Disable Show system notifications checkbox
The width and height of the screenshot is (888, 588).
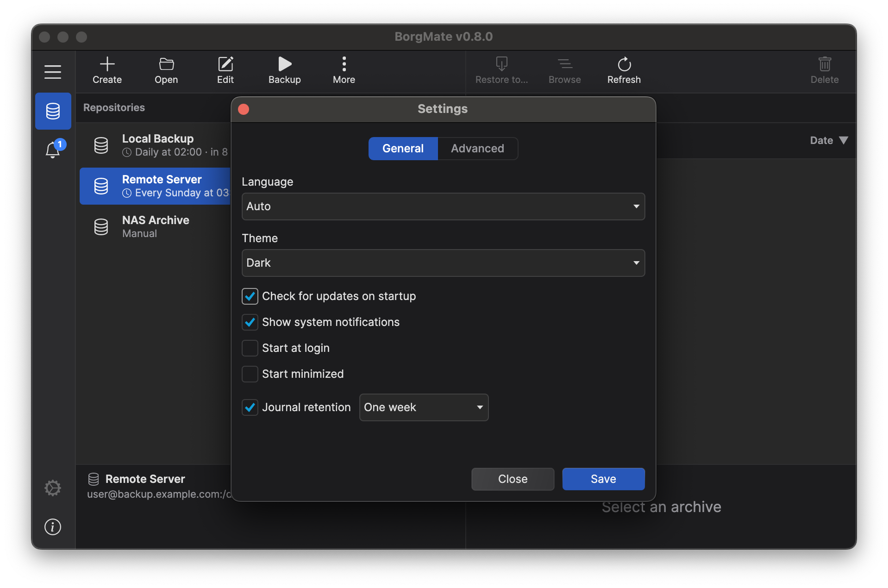[250, 322]
